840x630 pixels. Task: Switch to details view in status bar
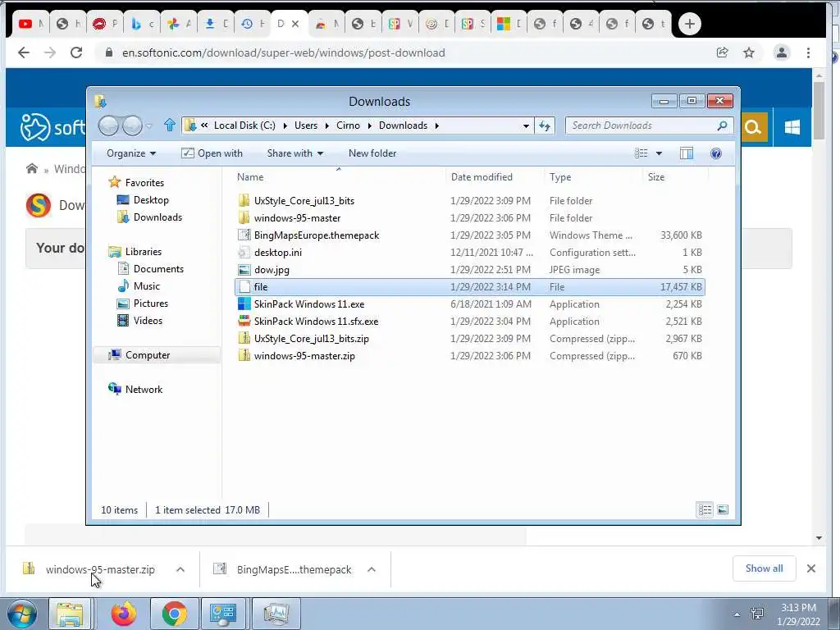[x=705, y=510]
